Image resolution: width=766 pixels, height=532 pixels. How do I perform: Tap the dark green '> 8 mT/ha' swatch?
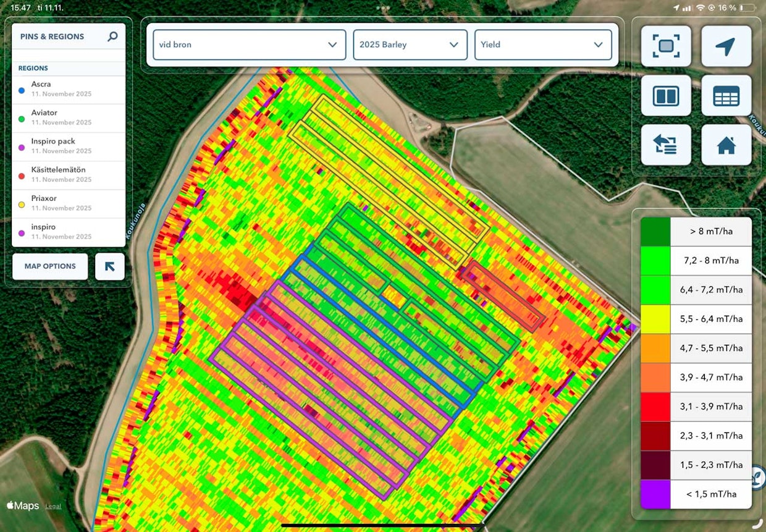point(655,232)
